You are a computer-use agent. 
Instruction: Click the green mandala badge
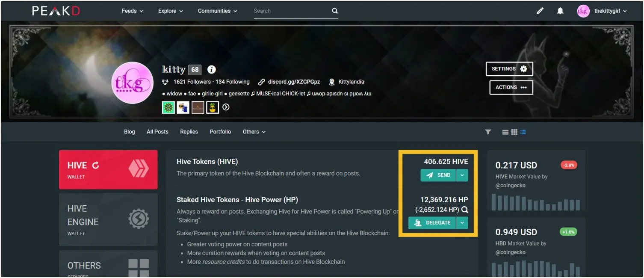click(x=168, y=107)
